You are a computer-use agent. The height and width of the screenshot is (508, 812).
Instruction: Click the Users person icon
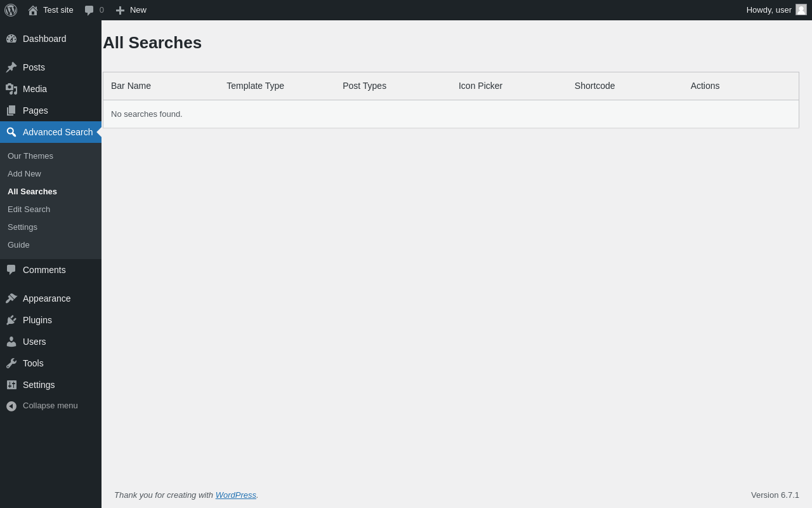tap(11, 342)
